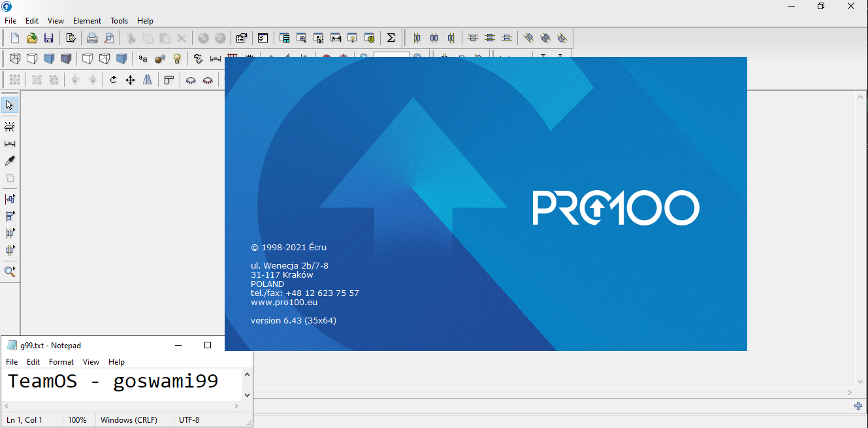Click align left edges icon in top toolbar
Viewport: 868px width, 428px height.
coord(417,38)
